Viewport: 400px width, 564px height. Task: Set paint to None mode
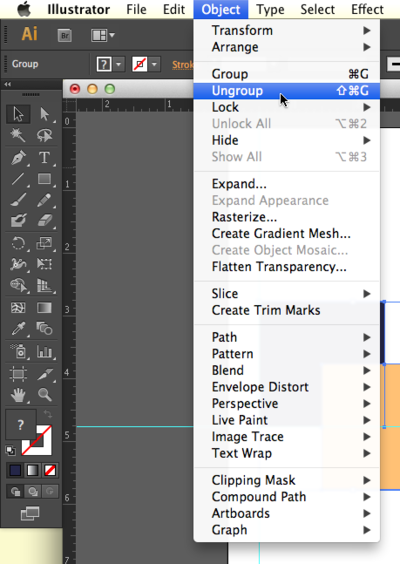tap(50, 470)
